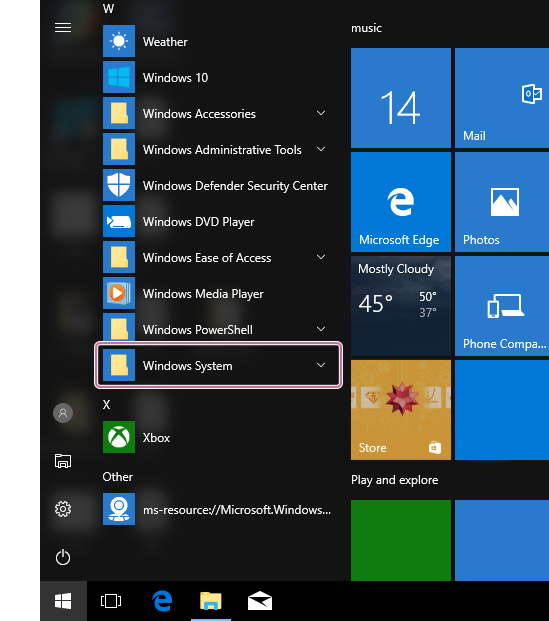Select the Windows DVD Player label

click(198, 222)
